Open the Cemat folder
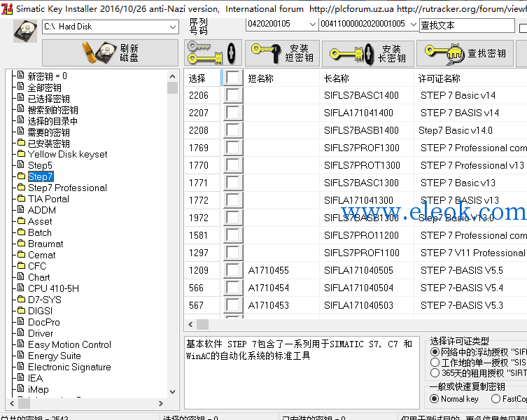Image resolution: width=527 pixels, height=420 pixels. point(42,255)
